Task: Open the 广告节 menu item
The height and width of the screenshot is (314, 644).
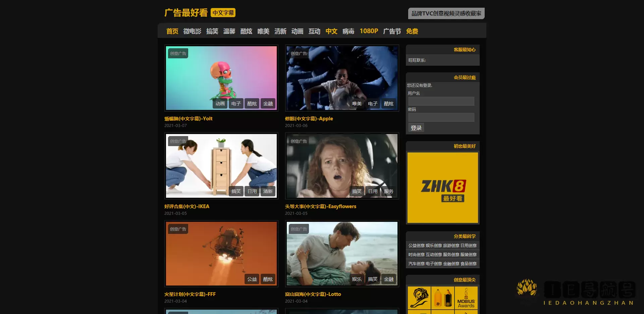Action: point(391,31)
